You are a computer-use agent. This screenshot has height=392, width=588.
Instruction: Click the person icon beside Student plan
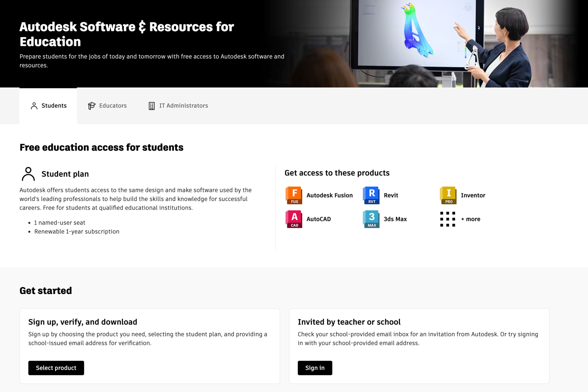pos(28,174)
